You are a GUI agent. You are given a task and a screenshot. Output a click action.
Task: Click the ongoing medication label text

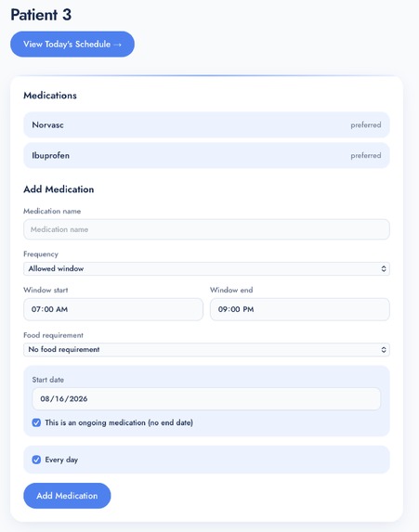(119, 422)
